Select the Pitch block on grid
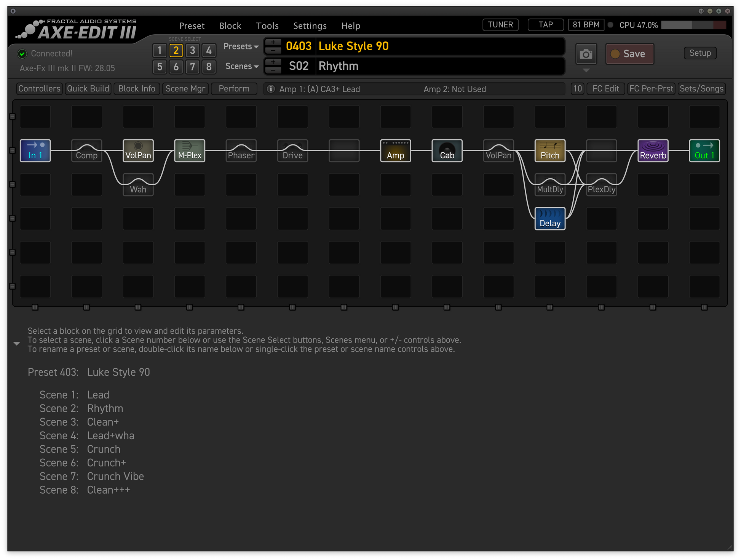Viewport: 741px width, 560px height. 549,151
